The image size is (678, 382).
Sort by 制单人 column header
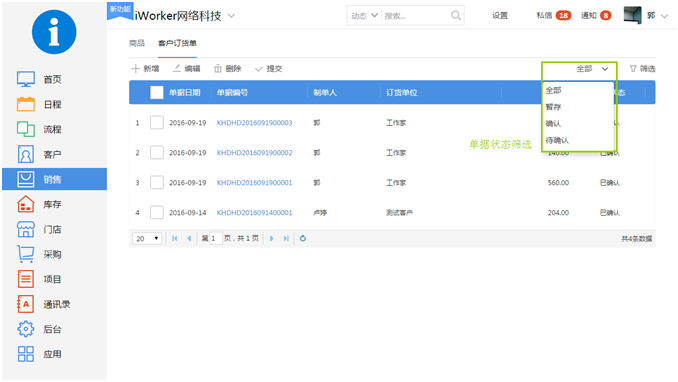pyautogui.click(x=325, y=93)
